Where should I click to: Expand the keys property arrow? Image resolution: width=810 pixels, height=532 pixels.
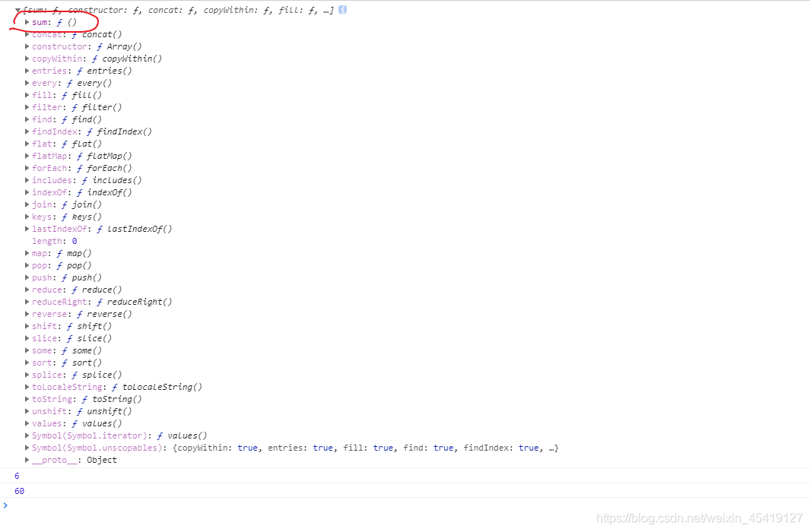click(x=27, y=217)
